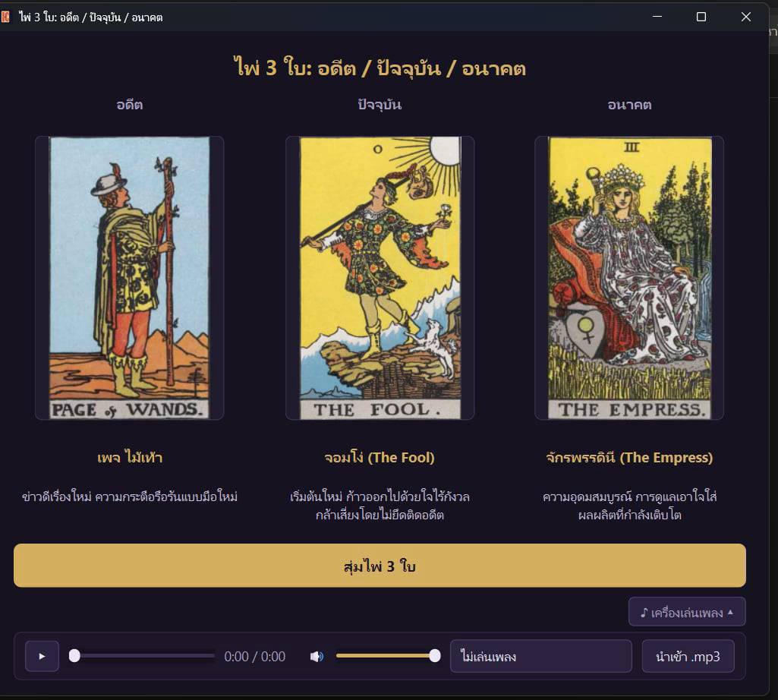Close the tarot app window
The width and height of the screenshot is (778, 700).
[746, 17]
